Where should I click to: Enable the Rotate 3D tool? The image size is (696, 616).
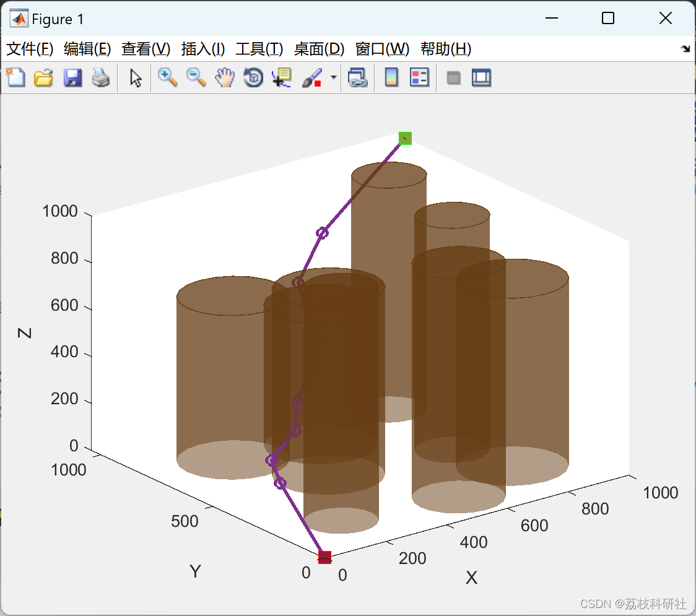[253, 77]
